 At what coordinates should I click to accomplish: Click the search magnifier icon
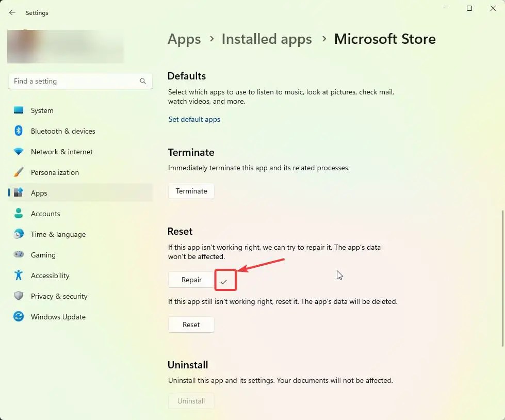(143, 81)
